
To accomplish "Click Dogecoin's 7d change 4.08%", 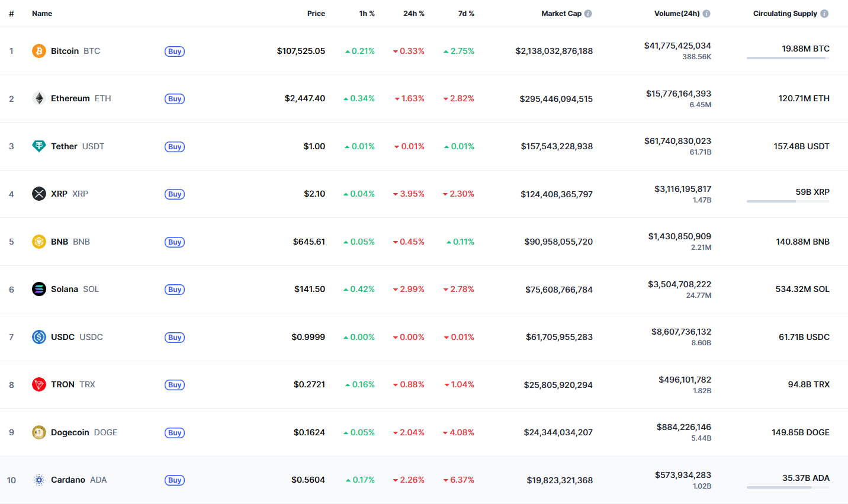I will point(458,432).
